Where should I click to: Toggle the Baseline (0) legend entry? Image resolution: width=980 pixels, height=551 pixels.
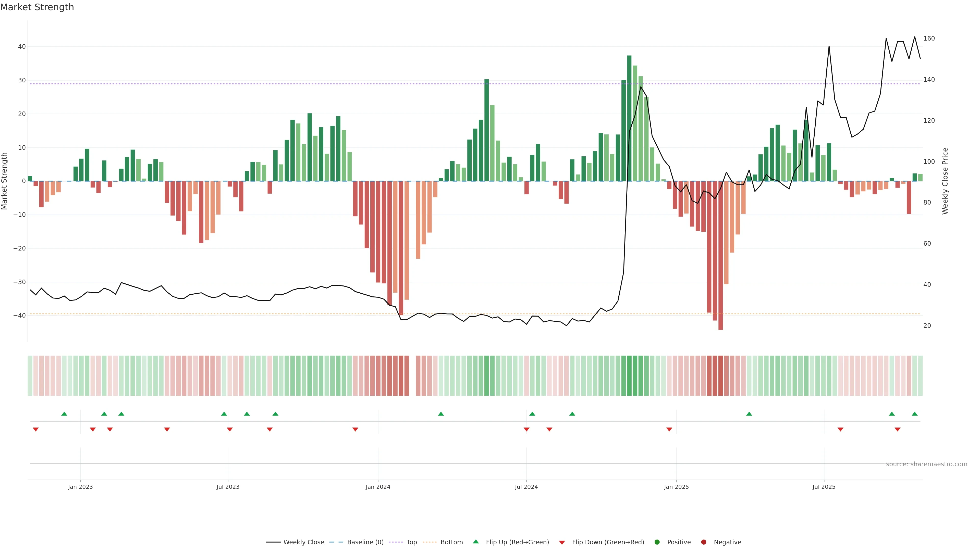365,542
